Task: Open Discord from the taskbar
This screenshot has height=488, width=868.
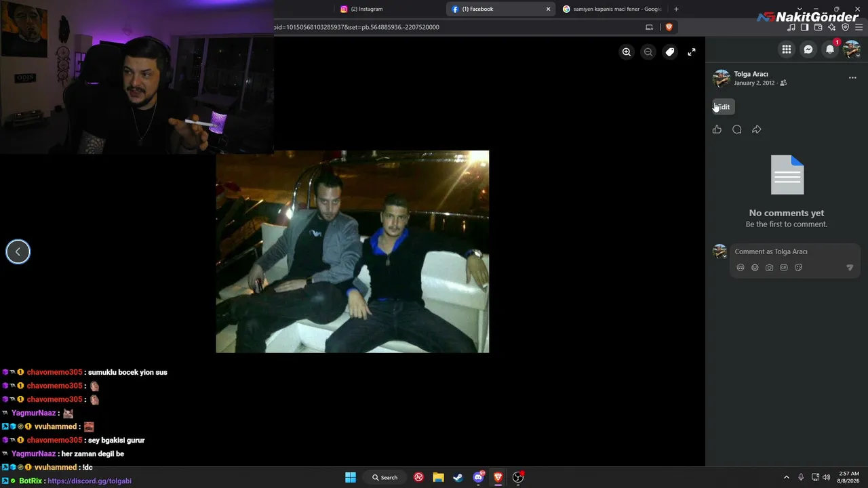Action: pos(479,477)
